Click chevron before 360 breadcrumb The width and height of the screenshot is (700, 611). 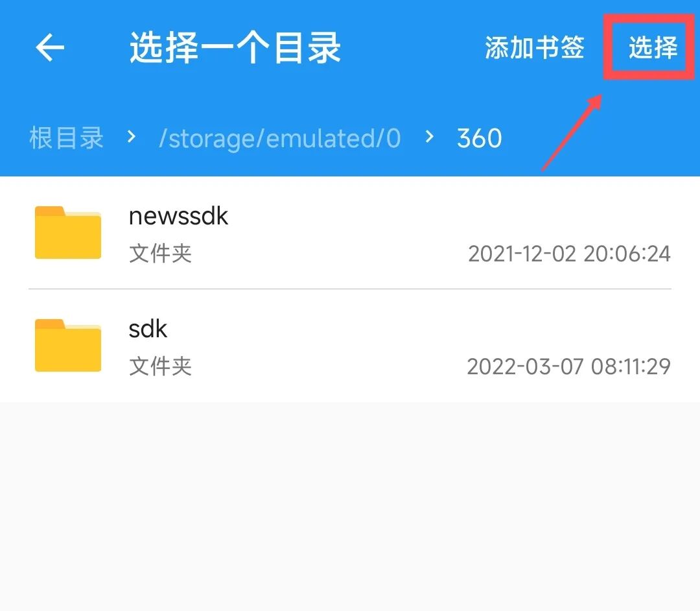click(429, 136)
